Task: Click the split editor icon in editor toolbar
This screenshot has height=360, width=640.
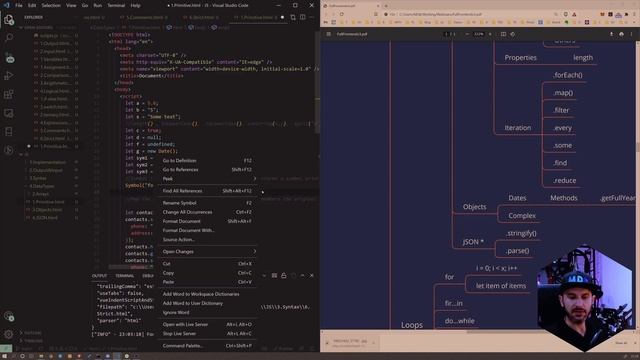Action: 302,17
